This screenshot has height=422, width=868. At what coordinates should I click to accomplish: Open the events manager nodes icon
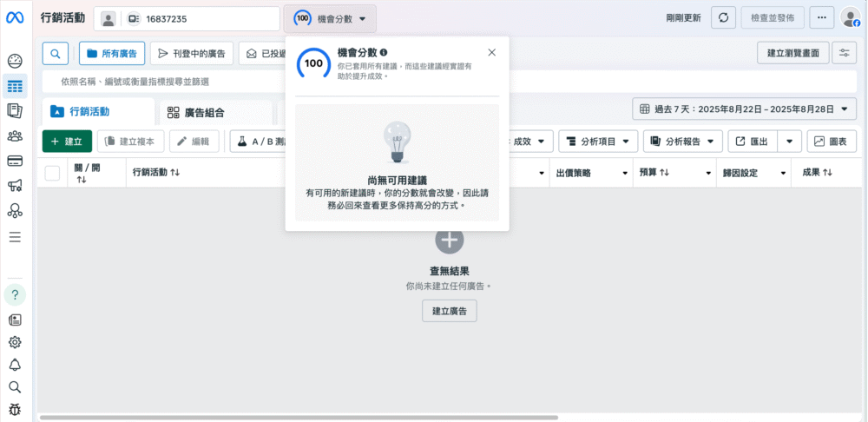coord(15,211)
